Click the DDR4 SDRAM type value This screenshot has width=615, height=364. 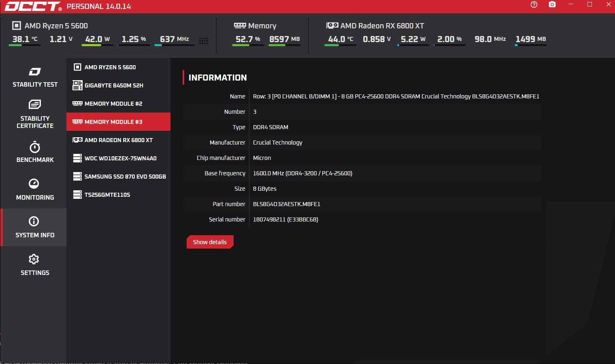[x=270, y=127]
